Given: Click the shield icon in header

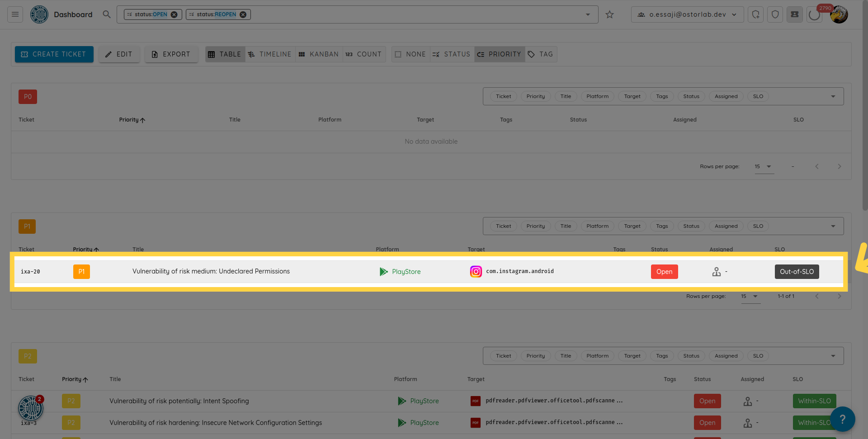Looking at the screenshot, I should tap(775, 14).
